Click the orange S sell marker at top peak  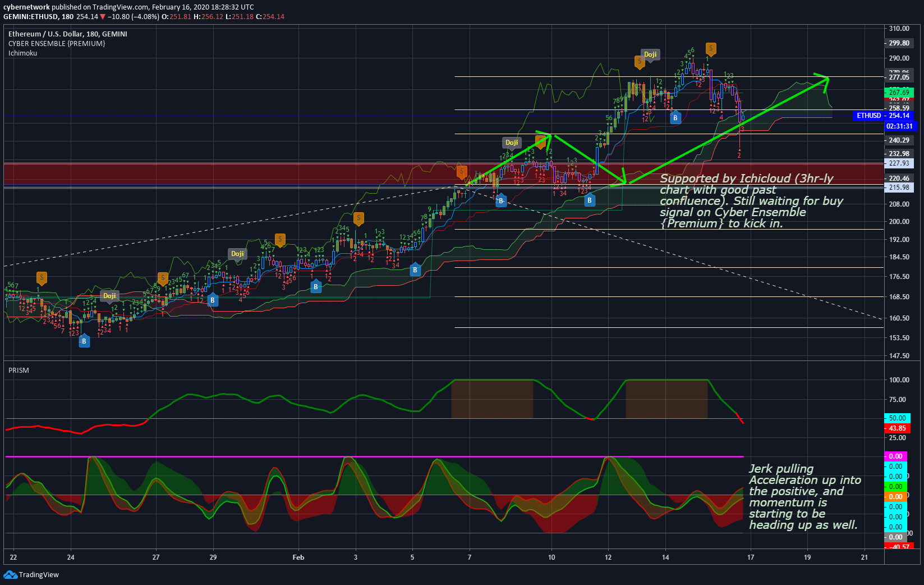[711, 49]
